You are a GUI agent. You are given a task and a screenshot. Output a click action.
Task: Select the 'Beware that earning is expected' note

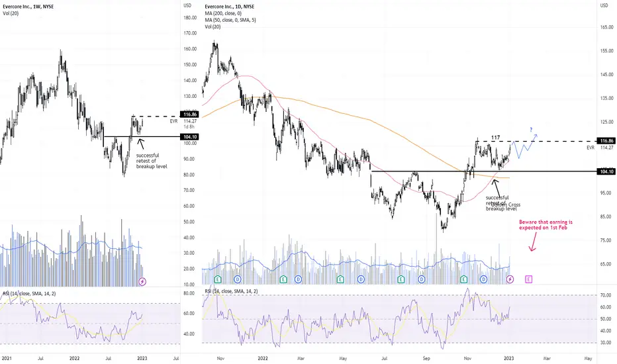[x=546, y=225]
